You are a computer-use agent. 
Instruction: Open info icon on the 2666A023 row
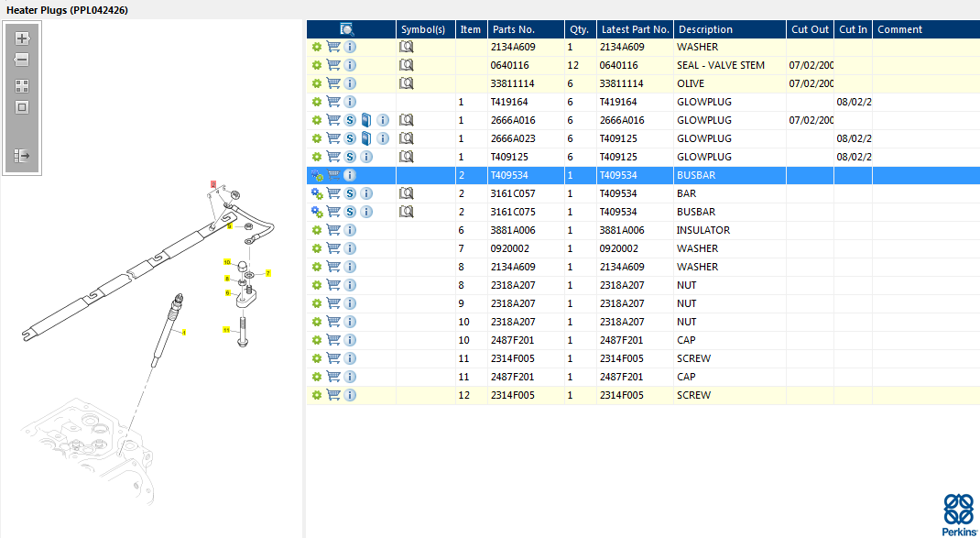(x=383, y=138)
